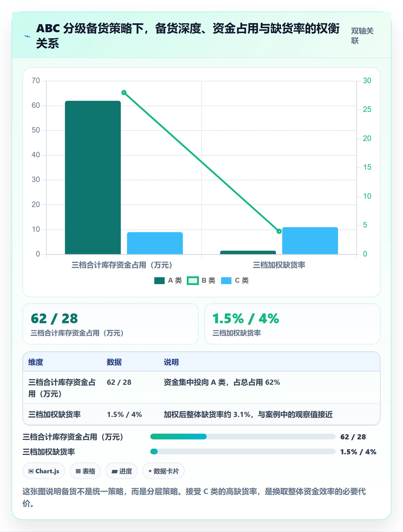Screen dimensions: 403x532
Task: Click the footer note starting "这张图说明备货不是统一策略"
Action: pos(194,497)
